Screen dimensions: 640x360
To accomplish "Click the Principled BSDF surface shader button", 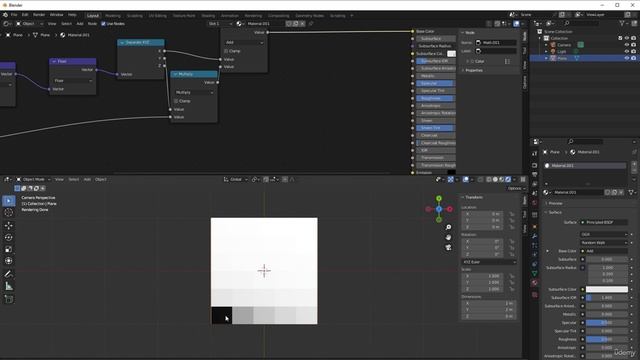I will coord(604,222).
